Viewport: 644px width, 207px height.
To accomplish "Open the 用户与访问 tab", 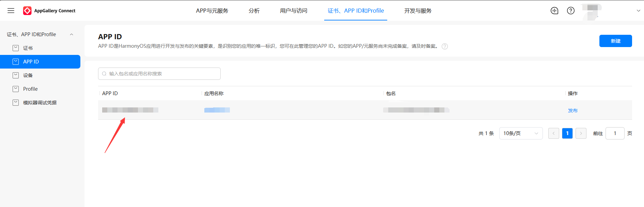I will point(294,11).
